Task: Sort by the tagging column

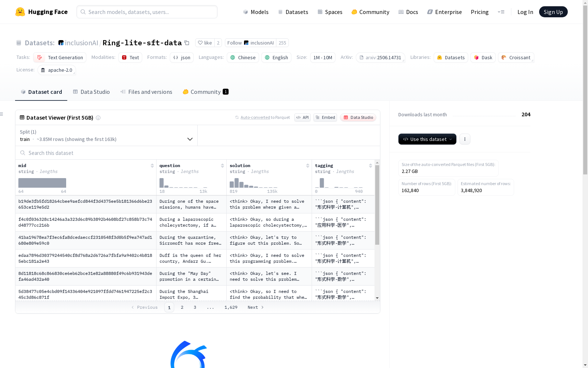Action: click(370, 166)
